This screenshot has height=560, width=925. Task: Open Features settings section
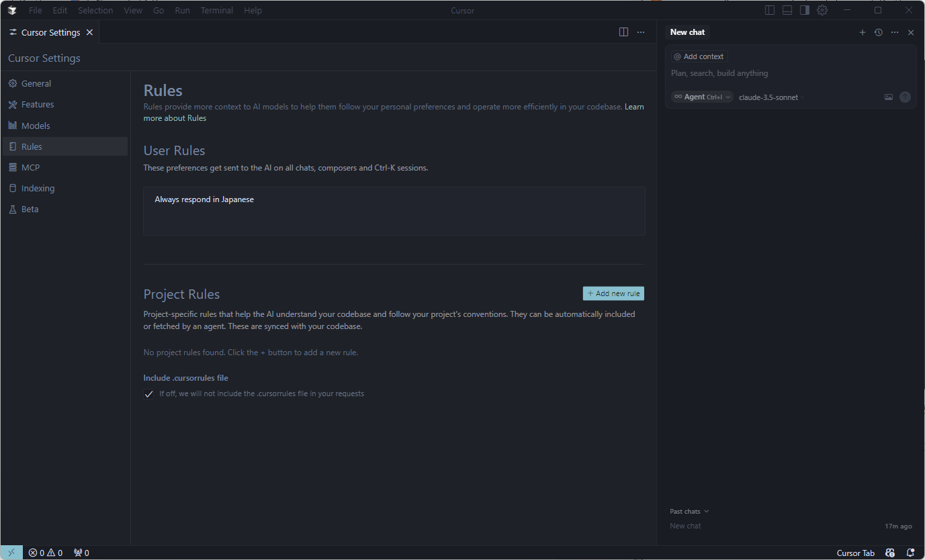[x=65, y=104]
